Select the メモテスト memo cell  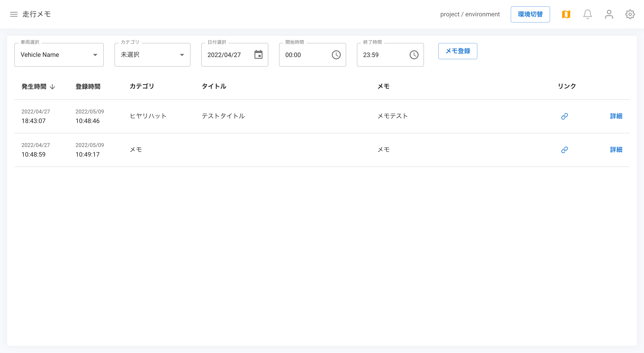coord(392,116)
